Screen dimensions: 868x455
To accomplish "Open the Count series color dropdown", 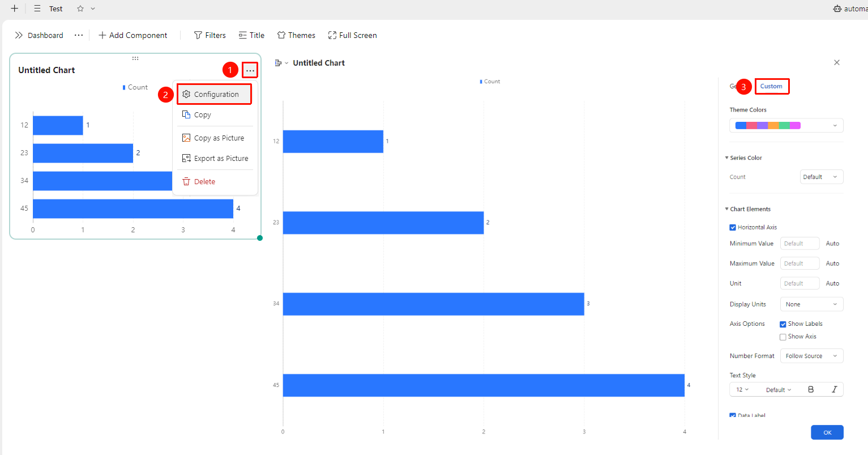I will coord(822,177).
